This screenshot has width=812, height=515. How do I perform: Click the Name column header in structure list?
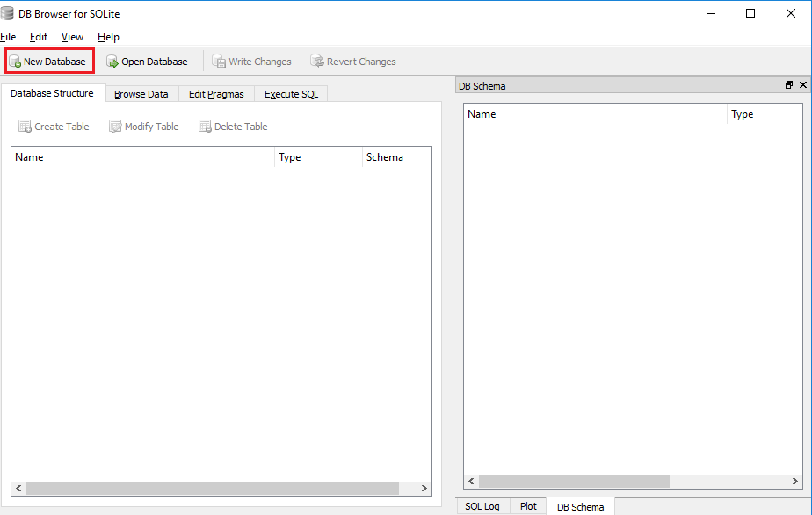click(143, 157)
